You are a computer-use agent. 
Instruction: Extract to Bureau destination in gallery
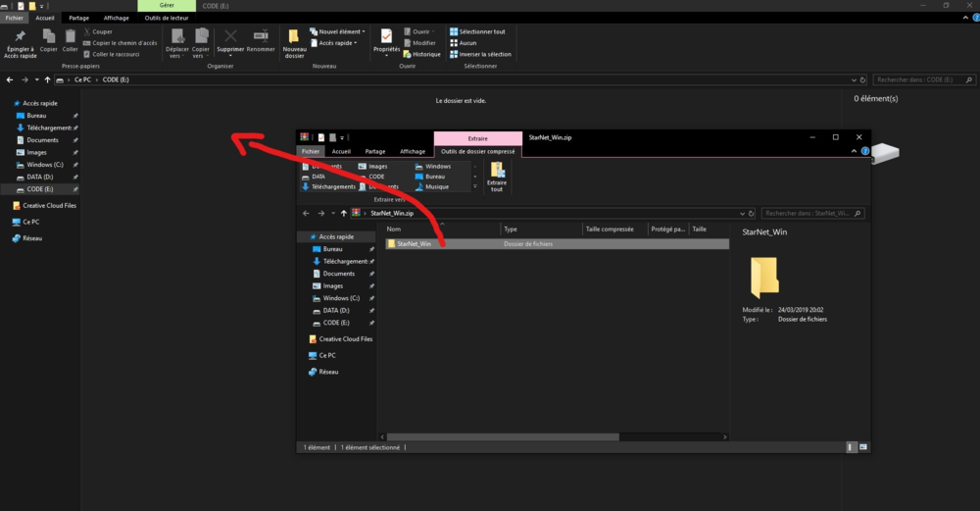pyautogui.click(x=430, y=177)
